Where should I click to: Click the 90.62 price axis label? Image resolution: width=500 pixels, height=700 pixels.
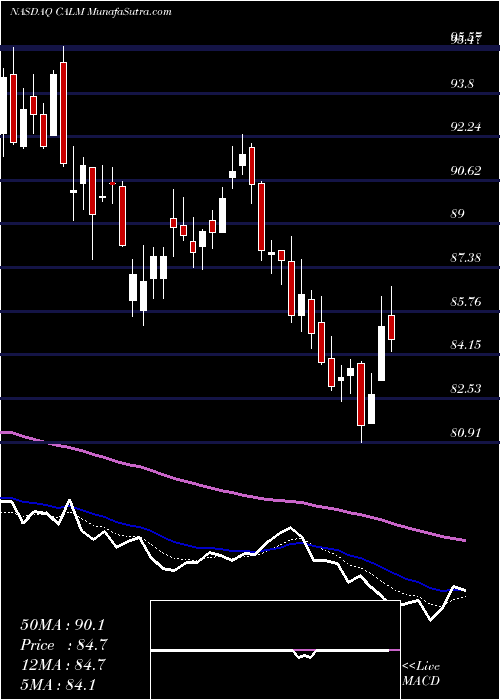coord(466,171)
